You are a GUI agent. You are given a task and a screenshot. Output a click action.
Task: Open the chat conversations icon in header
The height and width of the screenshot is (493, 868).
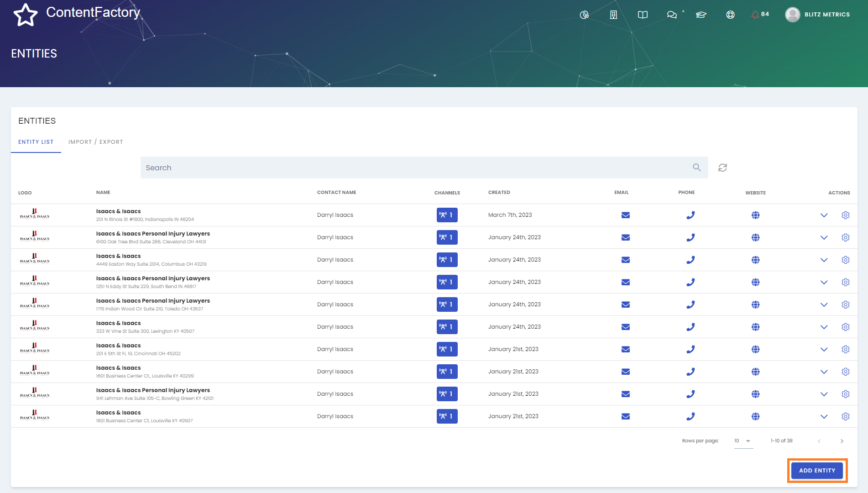pyautogui.click(x=672, y=15)
